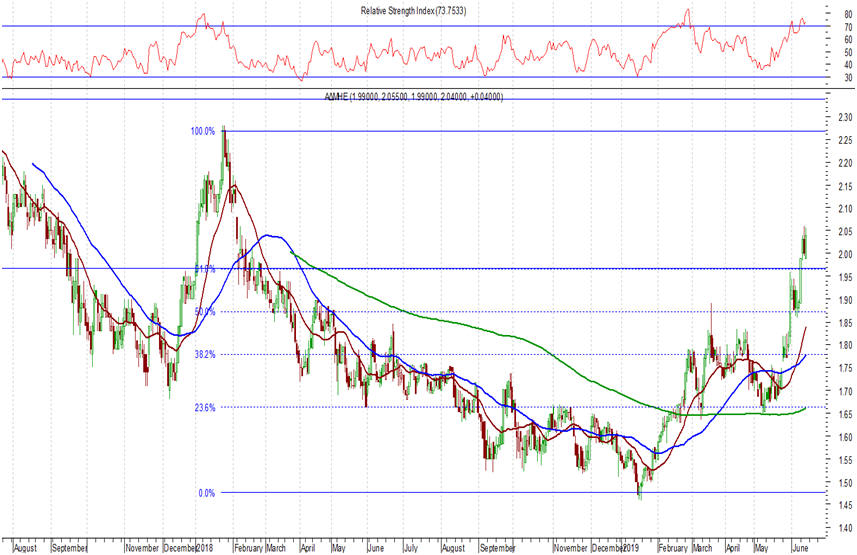Image resolution: width=857 pixels, height=555 pixels.
Task: Click the AMHE price header label
Action: pyautogui.click(x=413, y=97)
